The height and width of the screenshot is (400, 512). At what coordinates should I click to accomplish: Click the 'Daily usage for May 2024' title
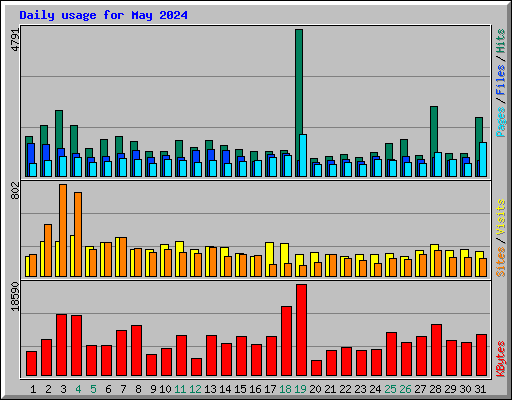click(x=103, y=15)
